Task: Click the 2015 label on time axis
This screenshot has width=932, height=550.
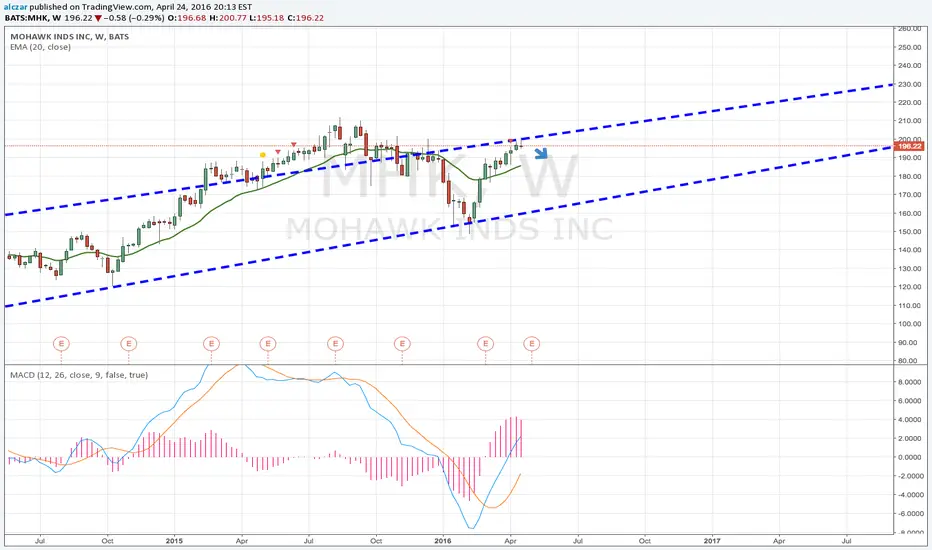Action: (174, 541)
